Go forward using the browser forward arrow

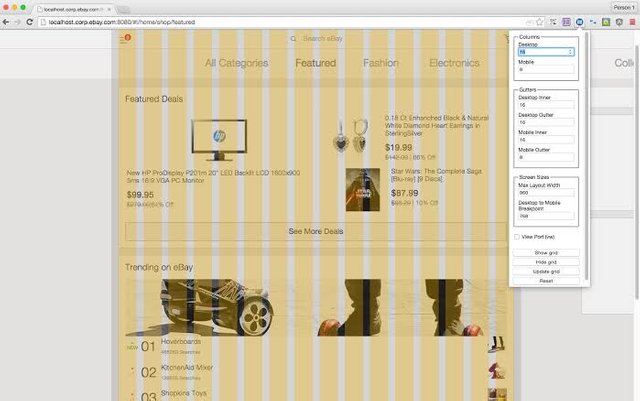(x=18, y=22)
